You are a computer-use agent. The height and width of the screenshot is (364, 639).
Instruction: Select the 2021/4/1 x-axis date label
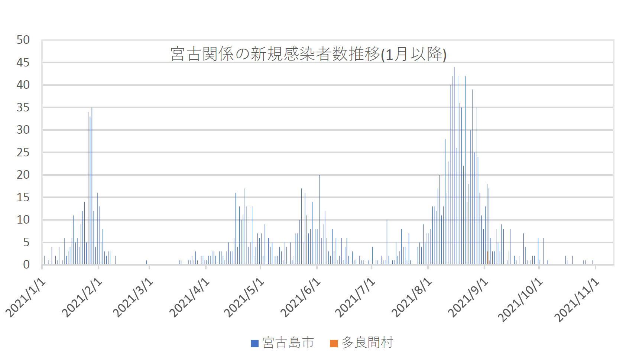coord(190,297)
